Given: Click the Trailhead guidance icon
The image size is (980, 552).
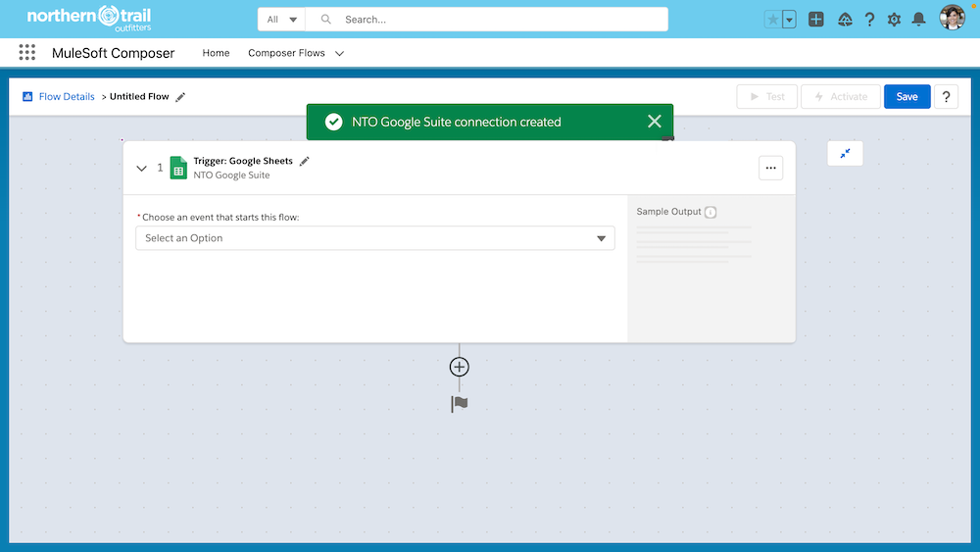Looking at the screenshot, I should (845, 20).
